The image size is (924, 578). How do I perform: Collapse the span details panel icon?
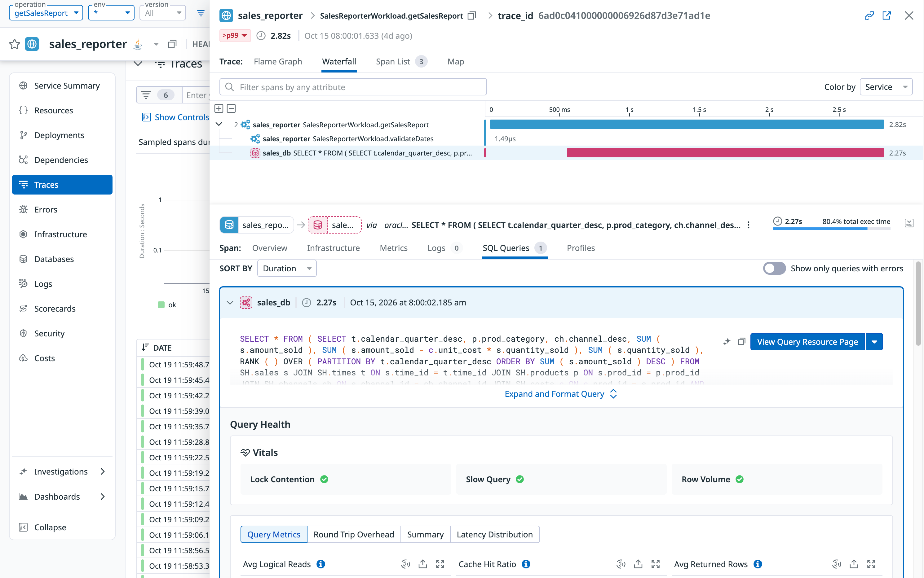coord(909,223)
